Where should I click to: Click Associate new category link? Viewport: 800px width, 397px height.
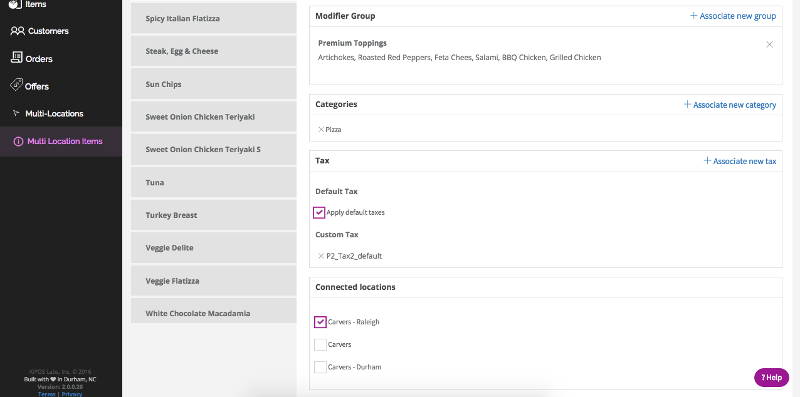pos(730,105)
